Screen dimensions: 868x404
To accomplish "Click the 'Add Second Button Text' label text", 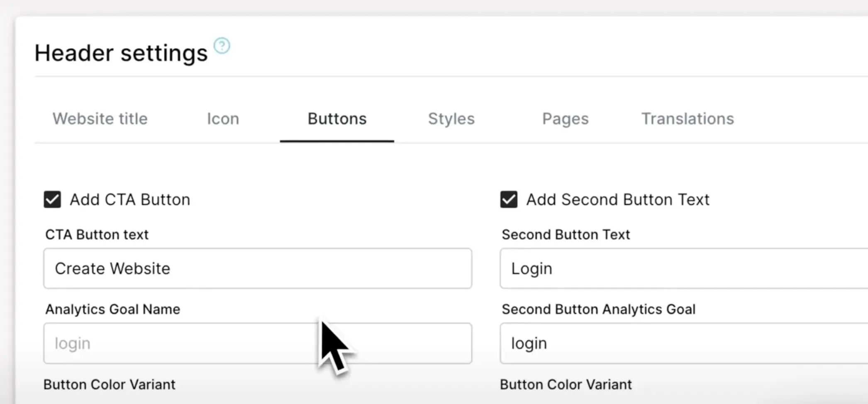I will coord(618,200).
